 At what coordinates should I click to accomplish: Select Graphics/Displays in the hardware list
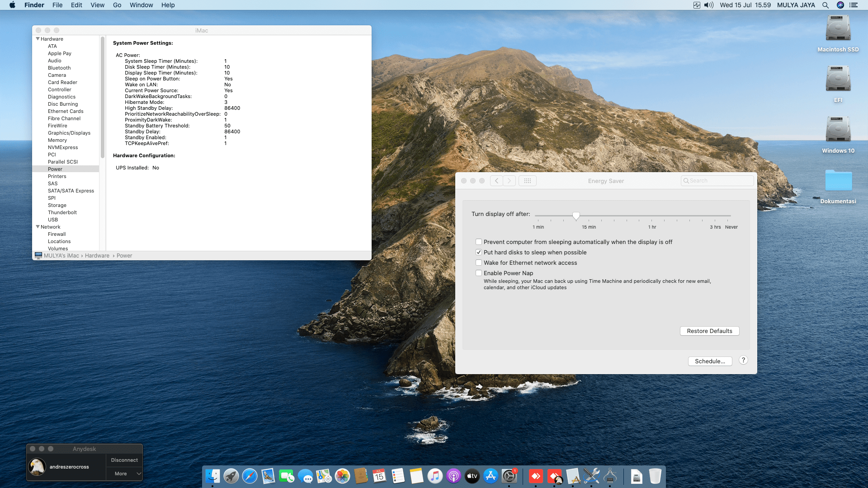pos(69,133)
